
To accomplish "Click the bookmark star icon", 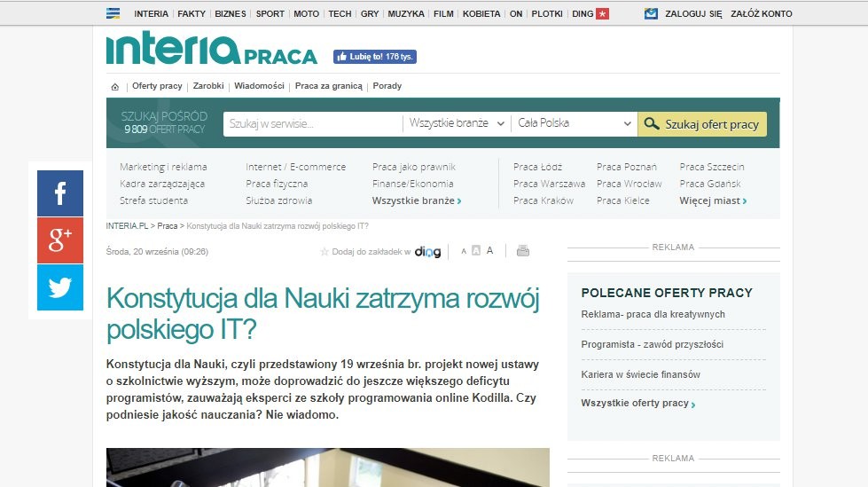I will point(325,252).
